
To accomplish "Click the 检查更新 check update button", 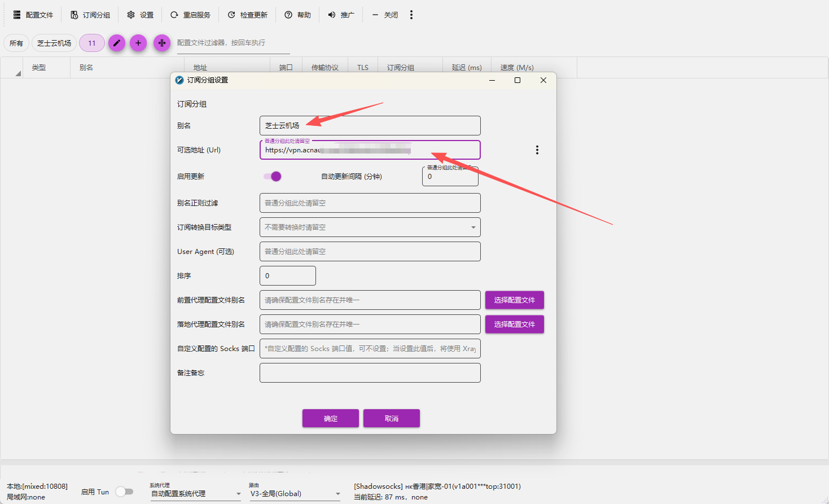I will tap(247, 15).
